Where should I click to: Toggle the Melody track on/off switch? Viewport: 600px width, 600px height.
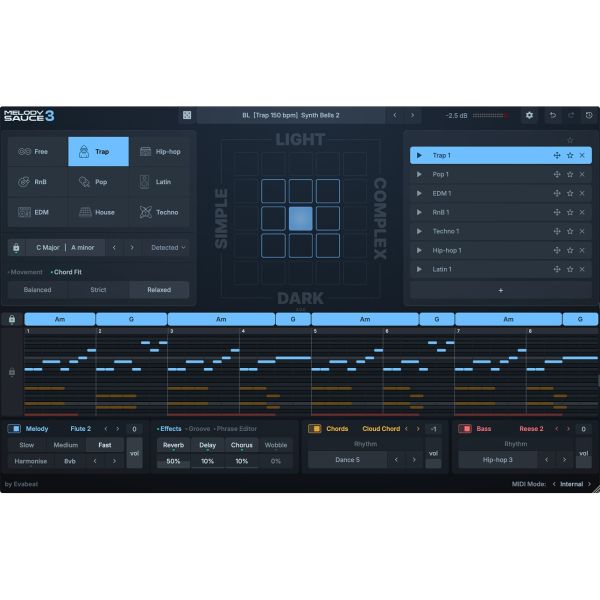coord(14,429)
